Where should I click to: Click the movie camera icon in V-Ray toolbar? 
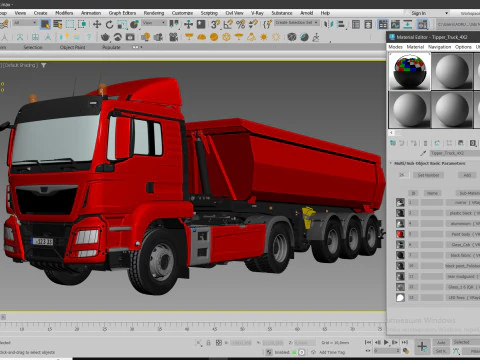click(x=173, y=37)
